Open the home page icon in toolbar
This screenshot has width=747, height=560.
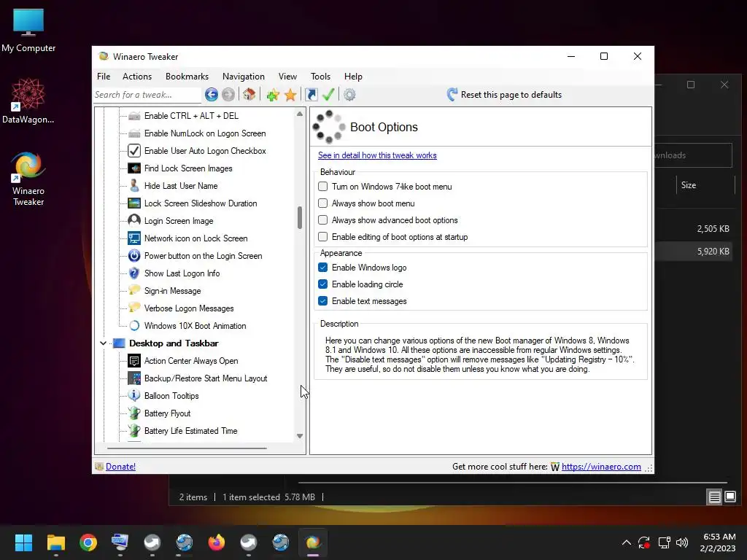(249, 94)
